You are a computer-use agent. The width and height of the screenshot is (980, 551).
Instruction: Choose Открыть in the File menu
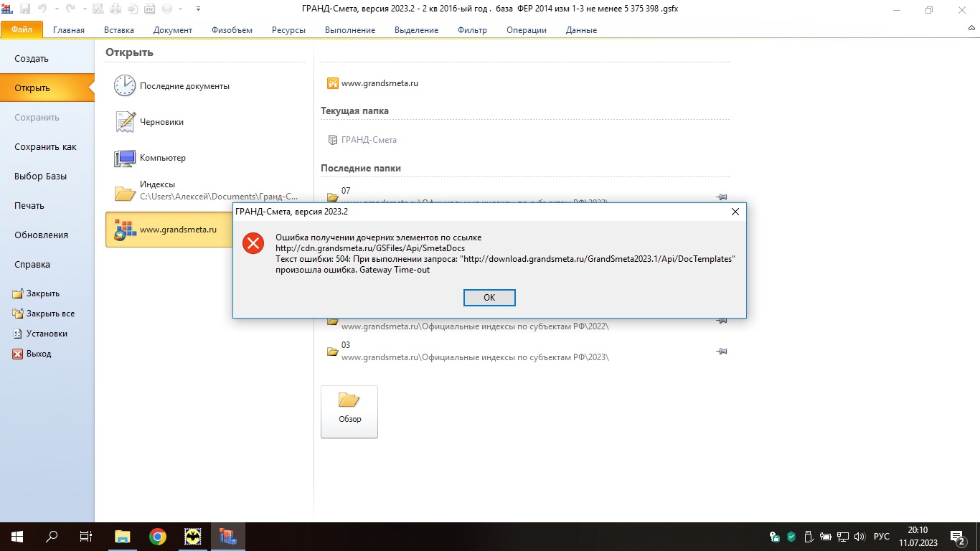pyautogui.click(x=47, y=88)
